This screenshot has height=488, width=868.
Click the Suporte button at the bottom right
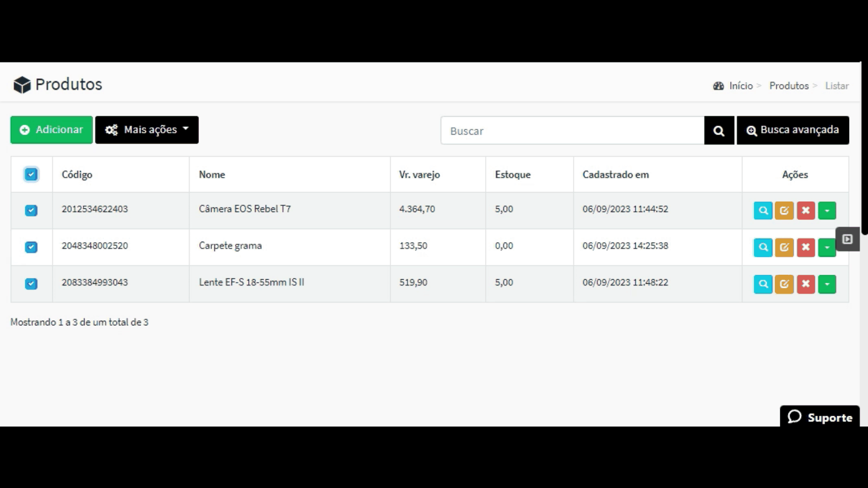click(820, 418)
